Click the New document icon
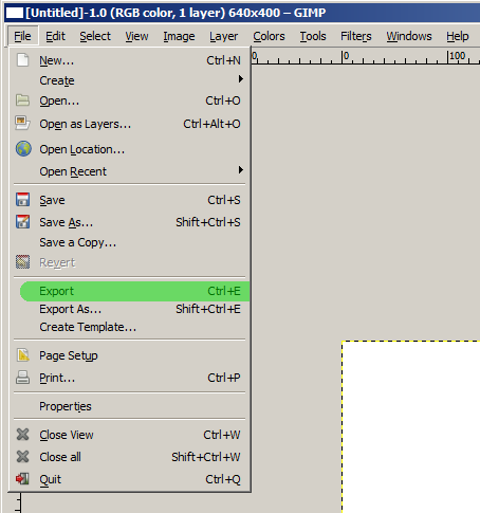 [23, 60]
